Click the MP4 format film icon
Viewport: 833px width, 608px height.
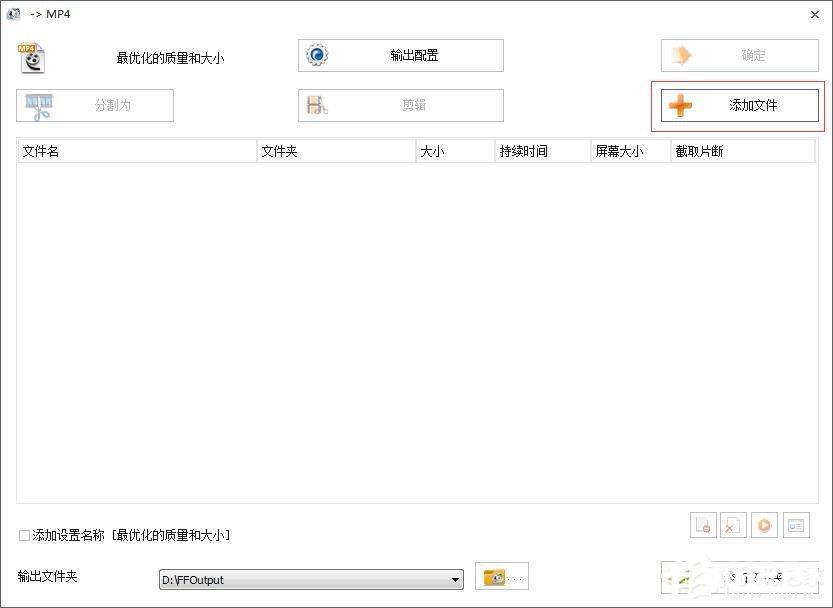pyautogui.click(x=31, y=58)
